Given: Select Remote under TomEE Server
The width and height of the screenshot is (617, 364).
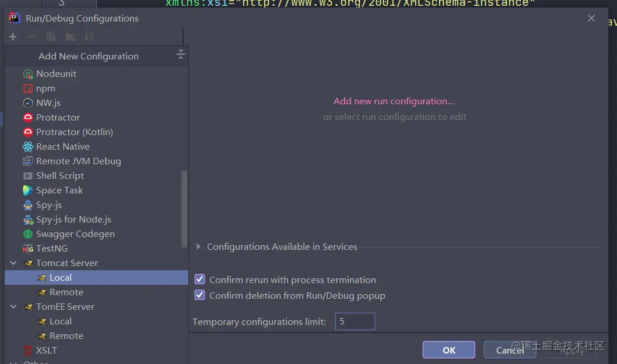Looking at the screenshot, I should coord(96,335).
